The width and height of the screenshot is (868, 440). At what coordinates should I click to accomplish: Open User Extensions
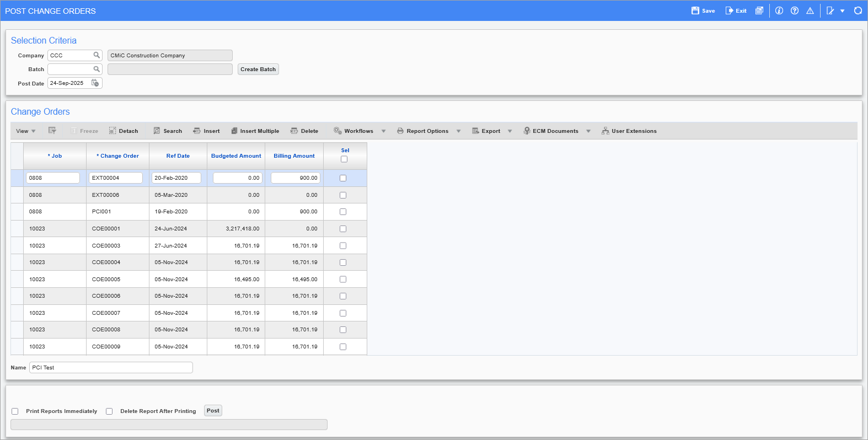(629, 131)
